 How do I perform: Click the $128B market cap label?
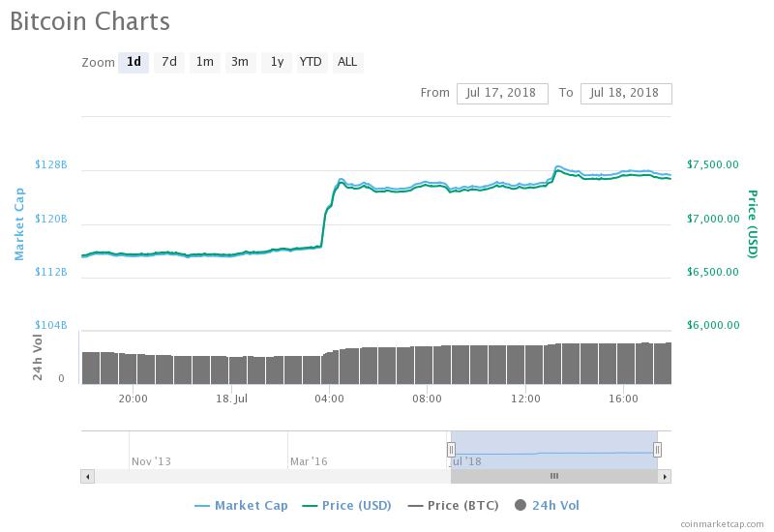51,164
